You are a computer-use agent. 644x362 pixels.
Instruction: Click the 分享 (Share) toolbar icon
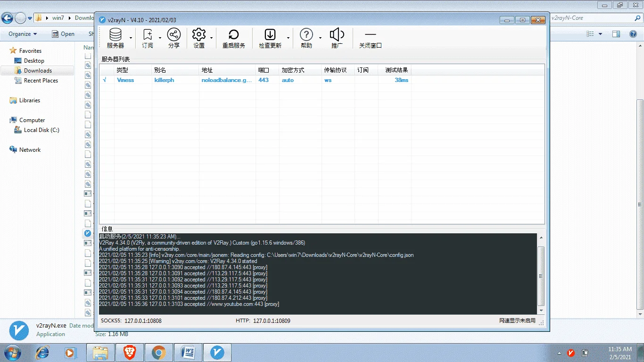(174, 38)
